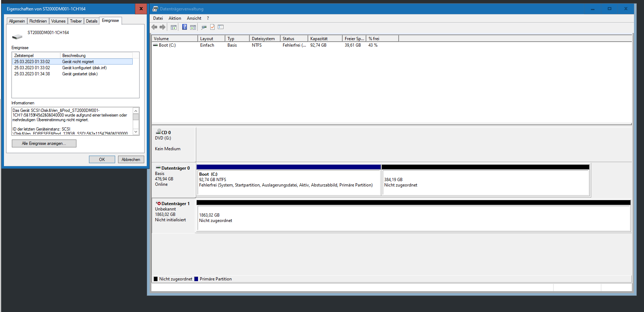This screenshot has height=312, width=644.
Task: Click Alle Ereignisse anzeigen button
Action: click(x=44, y=143)
